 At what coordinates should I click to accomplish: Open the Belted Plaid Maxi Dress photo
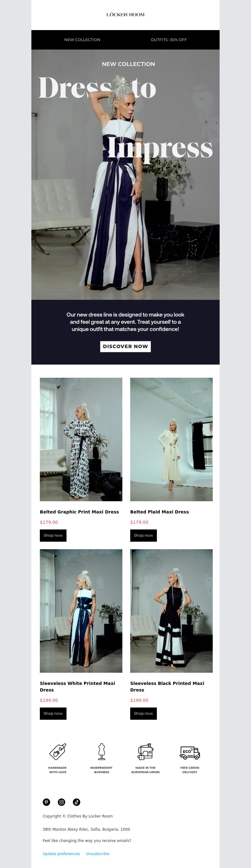pos(171,439)
